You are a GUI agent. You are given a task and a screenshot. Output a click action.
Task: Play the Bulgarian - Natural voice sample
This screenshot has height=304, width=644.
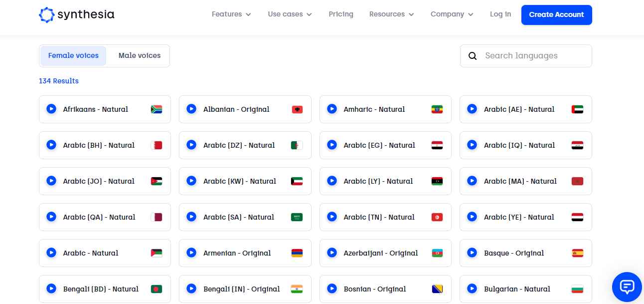pos(472,289)
